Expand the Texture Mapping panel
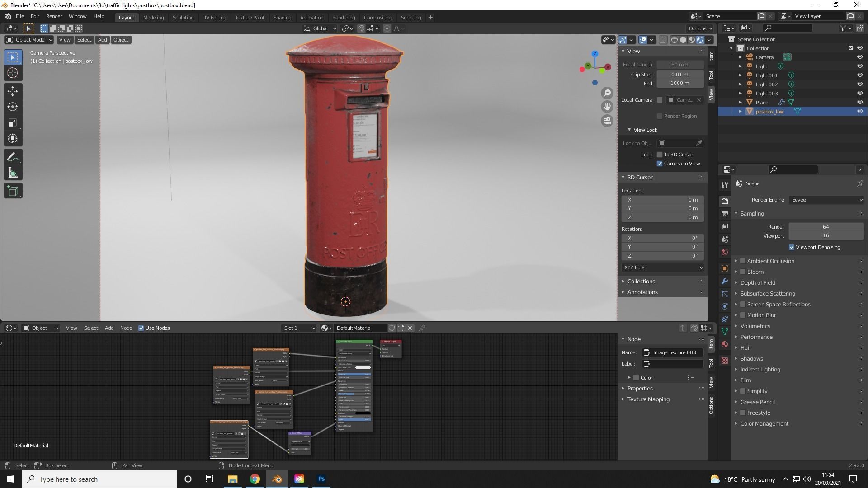The image size is (868, 488). point(648,399)
